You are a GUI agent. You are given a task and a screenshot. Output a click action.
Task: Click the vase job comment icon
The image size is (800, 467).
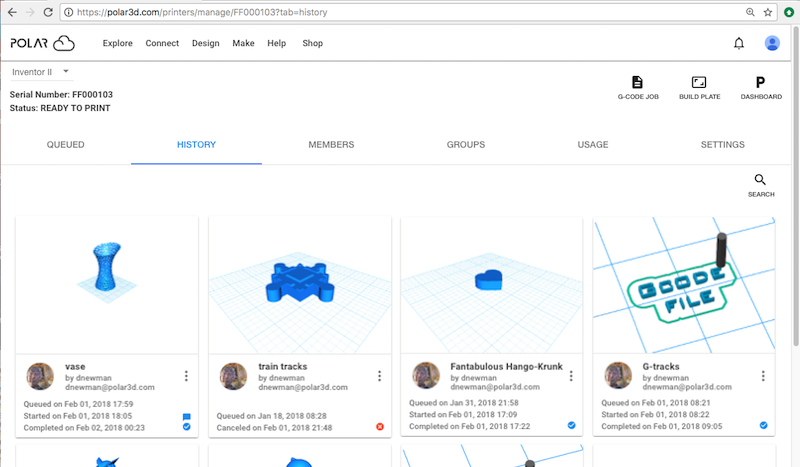click(187, 416)
